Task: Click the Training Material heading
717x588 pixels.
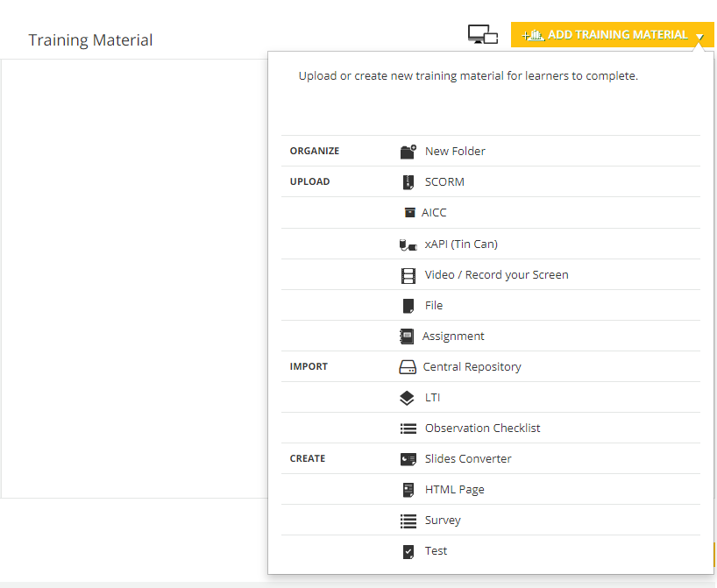Action: point(90,40)
